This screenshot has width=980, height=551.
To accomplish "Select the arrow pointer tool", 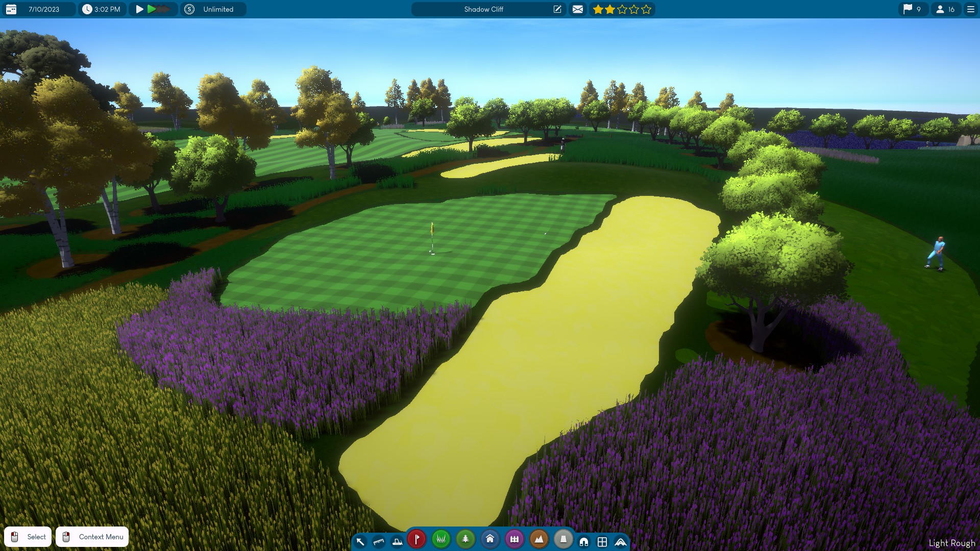I will pos(360,541).
